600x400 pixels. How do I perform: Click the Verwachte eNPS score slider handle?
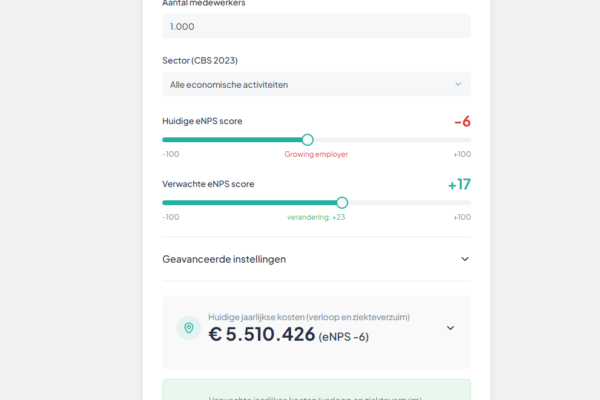(x=342, y=202)
